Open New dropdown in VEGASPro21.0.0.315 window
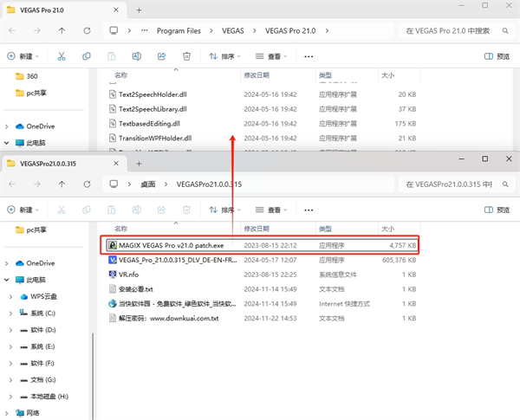 (23, 210)
